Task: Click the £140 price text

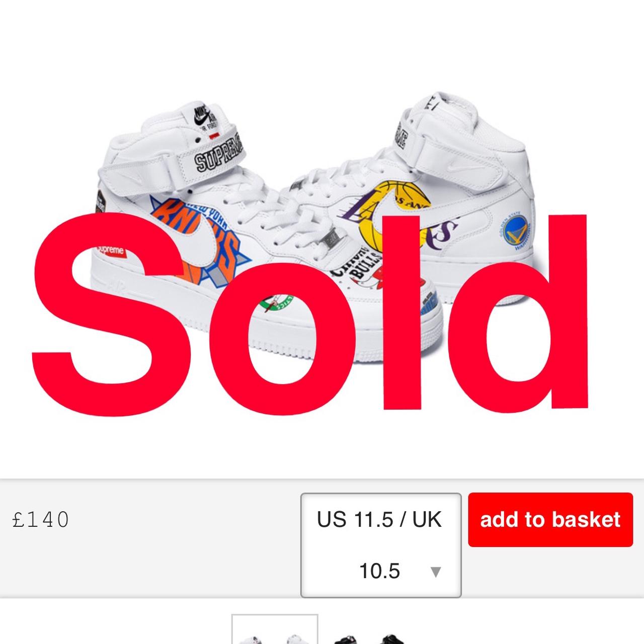Action: click(x=41, y=520)
